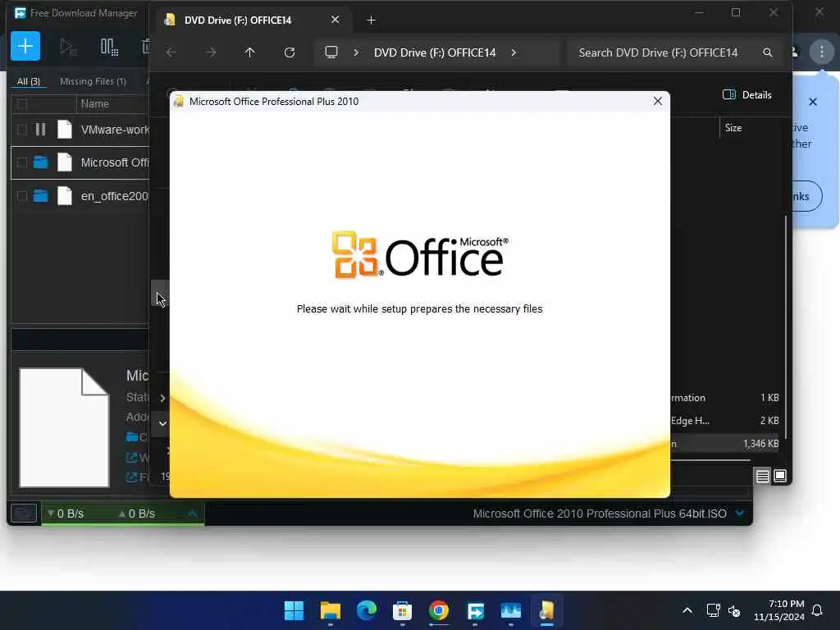Click the File Explorer vertical scrollbar

coord(786,326)
